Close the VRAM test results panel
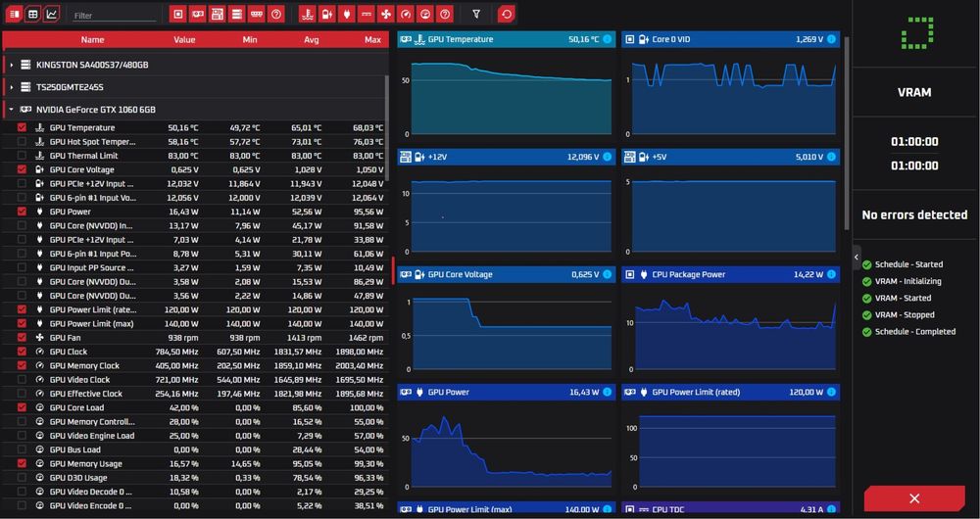Viewport: 980px width, 519px height. [x=914, y=498]
